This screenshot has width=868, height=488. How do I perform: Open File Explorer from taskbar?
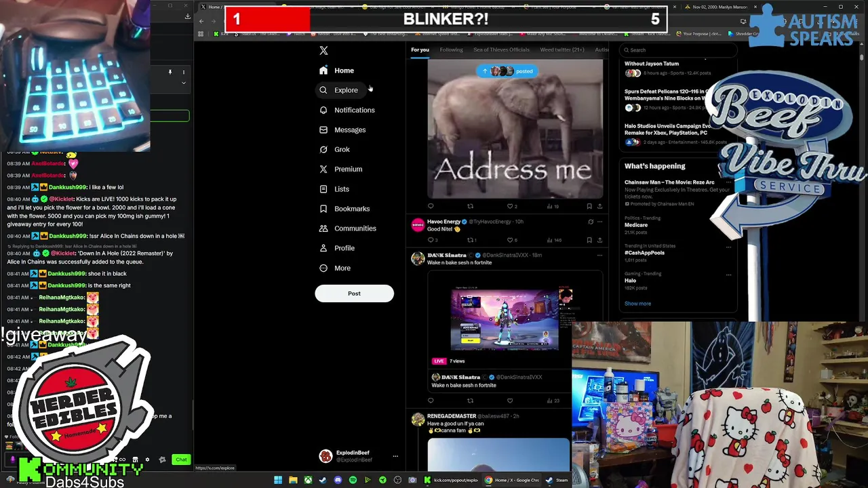tap(293, 480)
